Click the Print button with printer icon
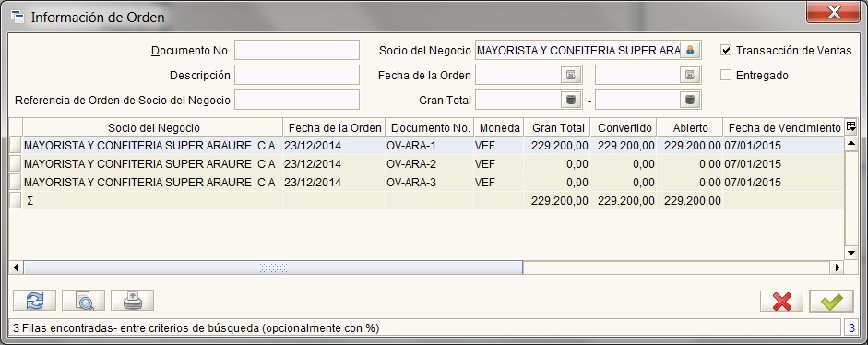The width and height of the screenshot is (868, 345). [x=132, y=301]
